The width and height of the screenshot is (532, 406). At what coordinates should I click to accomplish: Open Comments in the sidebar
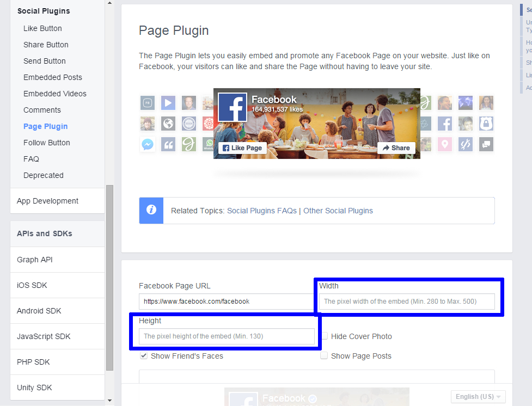click(x=42, y=110)
